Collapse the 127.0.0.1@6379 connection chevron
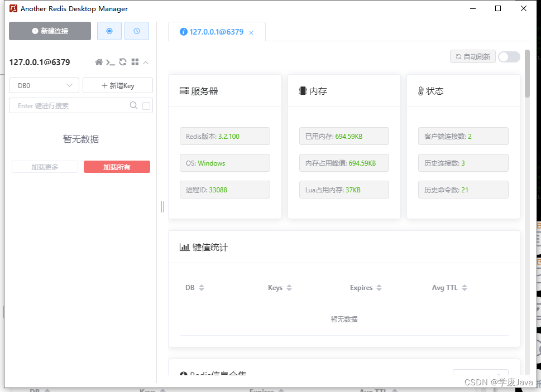Image resolution: width=541 pixels, height=392 pixels. [146, 62]
